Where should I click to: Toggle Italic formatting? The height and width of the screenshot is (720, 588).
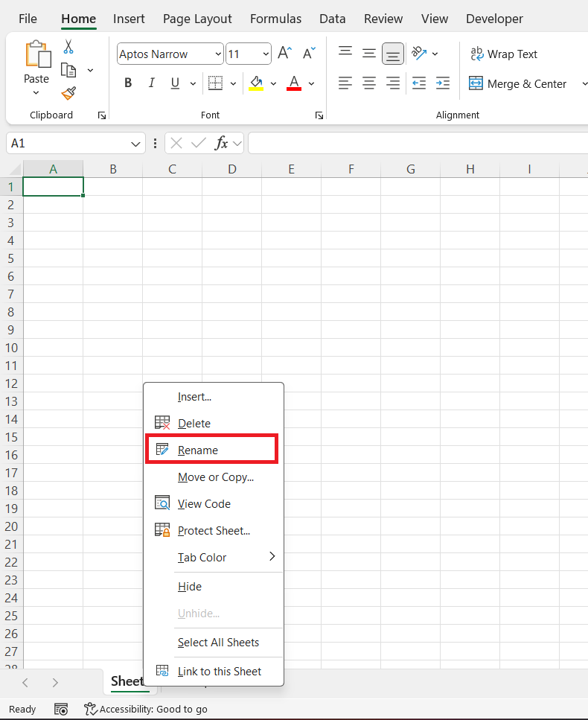[x=152, y=83]
